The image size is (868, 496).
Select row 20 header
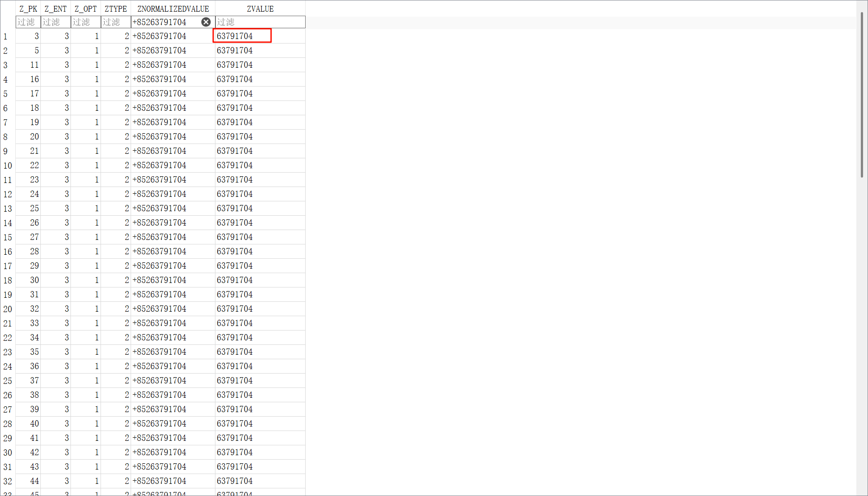point(8,309)
